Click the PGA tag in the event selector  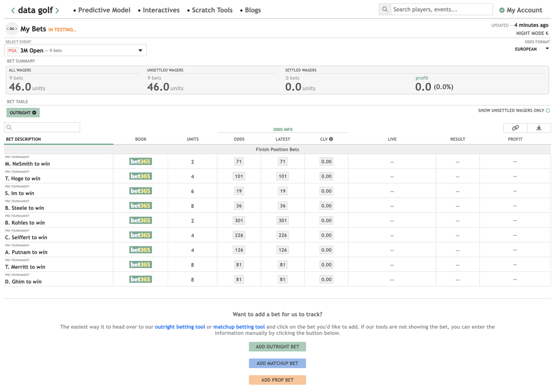click(12, 49)
